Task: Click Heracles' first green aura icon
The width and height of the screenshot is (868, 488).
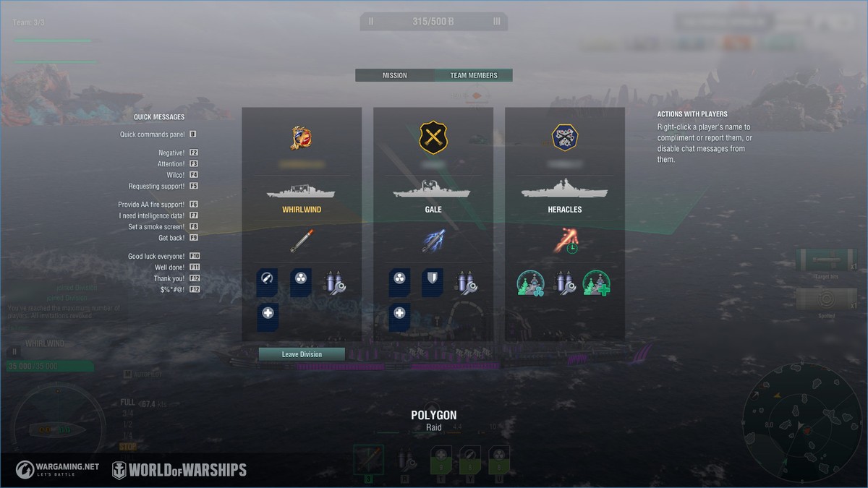Action: pos(529,283)
